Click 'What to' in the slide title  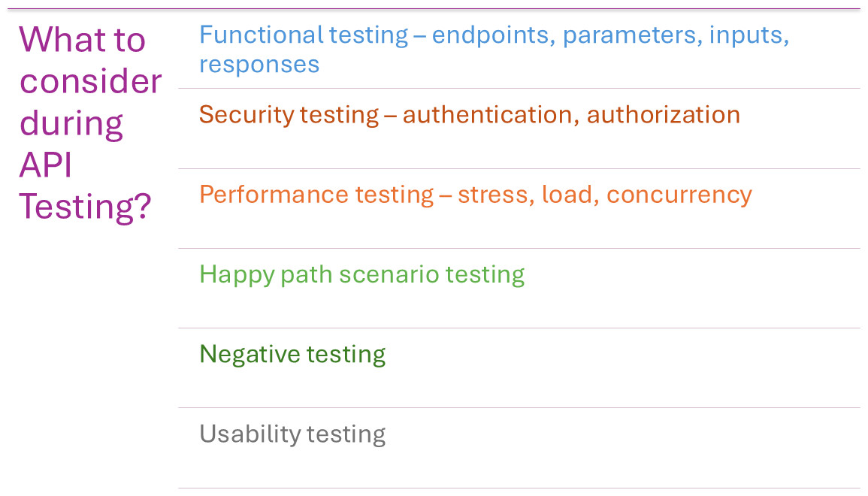(x=82, y=39)
